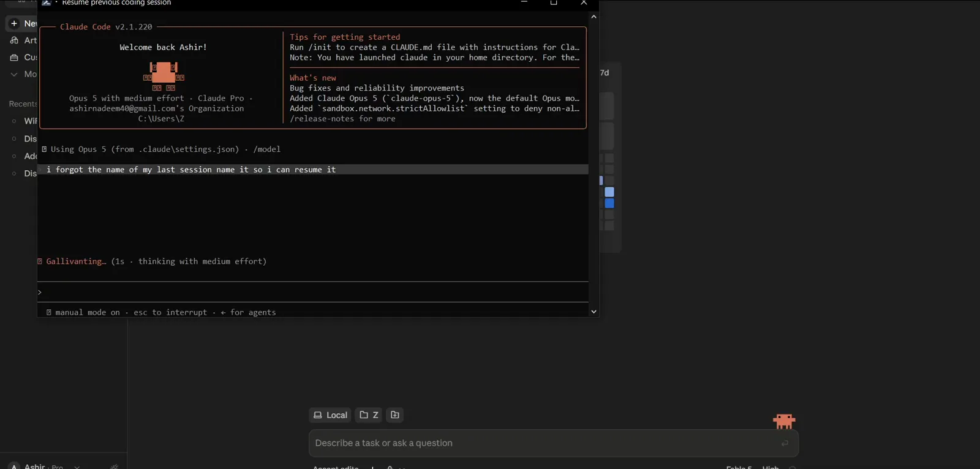Click the Recents heading in the sidebar

click(x=23, y=104)
